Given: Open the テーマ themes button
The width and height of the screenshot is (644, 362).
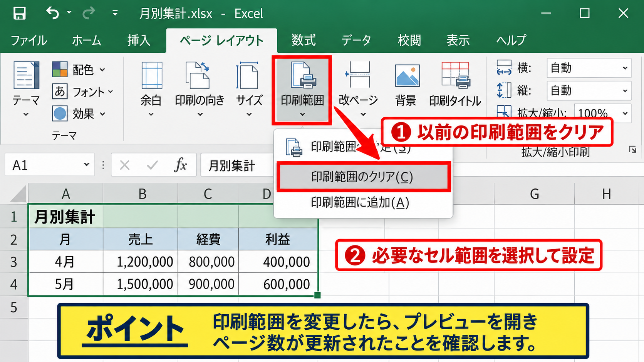Looking at the screenshot, I should [x=26, y=88].
